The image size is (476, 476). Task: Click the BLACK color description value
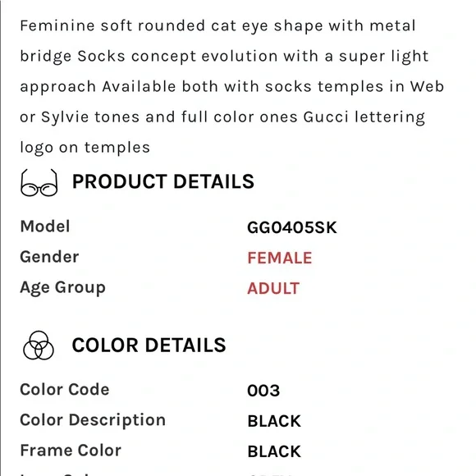pos(274,421)
